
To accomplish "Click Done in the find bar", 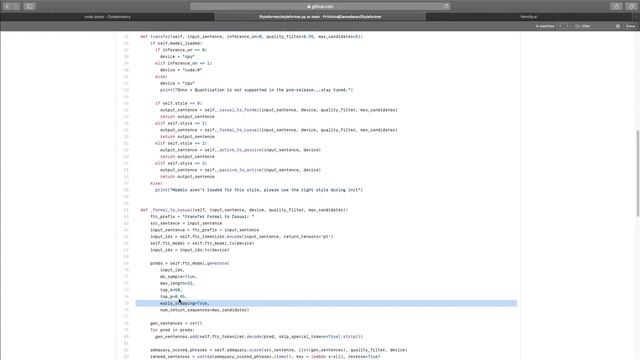I will click(x=630, y=26).
